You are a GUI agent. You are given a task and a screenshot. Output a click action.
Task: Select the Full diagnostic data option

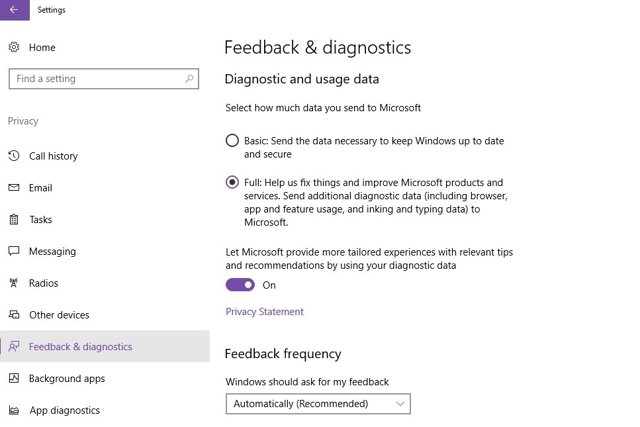coord(232,182)
